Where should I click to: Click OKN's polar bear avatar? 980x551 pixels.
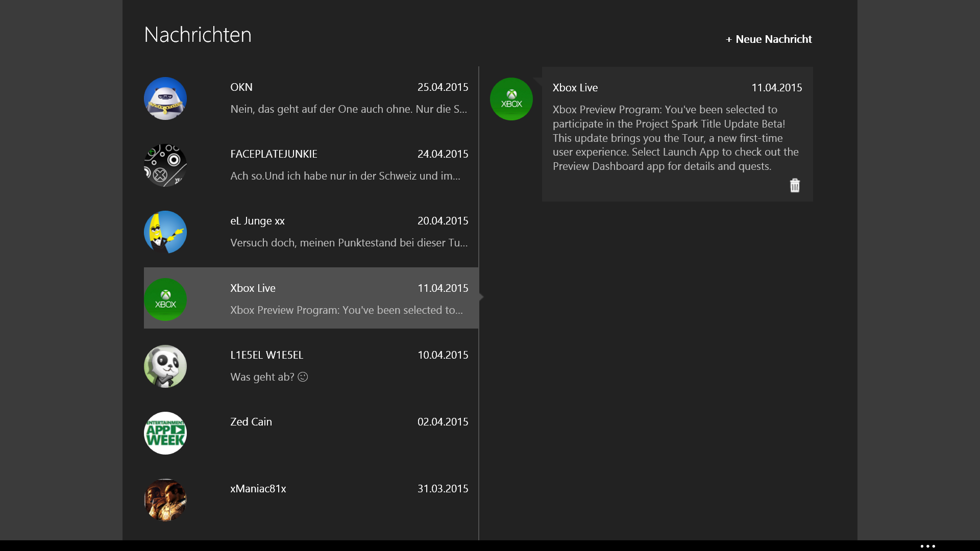tap(165, 98)
